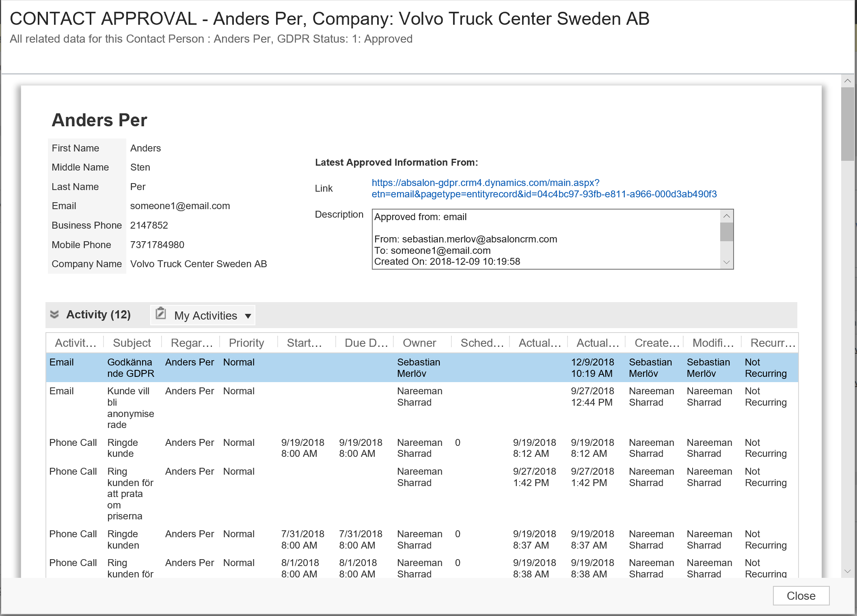Open the absalon-gdpr email record link
Image resolution: width=857 pixels, height=616 pixels.
click(x=544, y=188)
